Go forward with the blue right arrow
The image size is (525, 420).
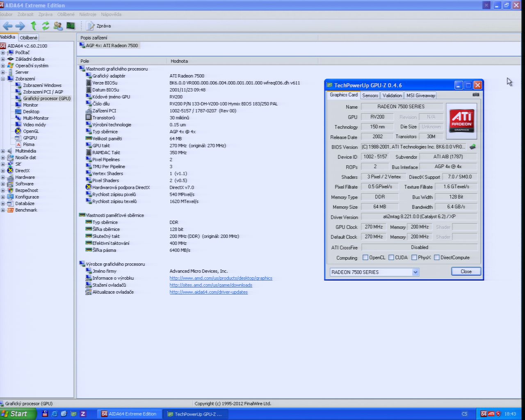(x=20, y=26)
